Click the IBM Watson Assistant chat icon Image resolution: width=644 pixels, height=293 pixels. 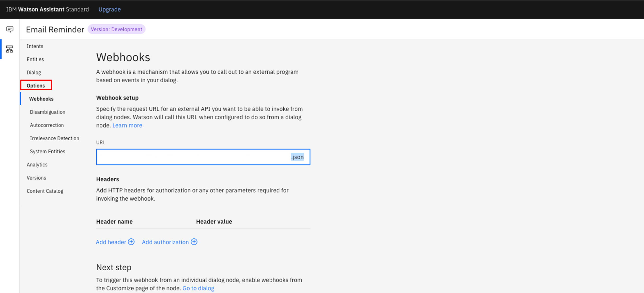(x=10, y=29)
